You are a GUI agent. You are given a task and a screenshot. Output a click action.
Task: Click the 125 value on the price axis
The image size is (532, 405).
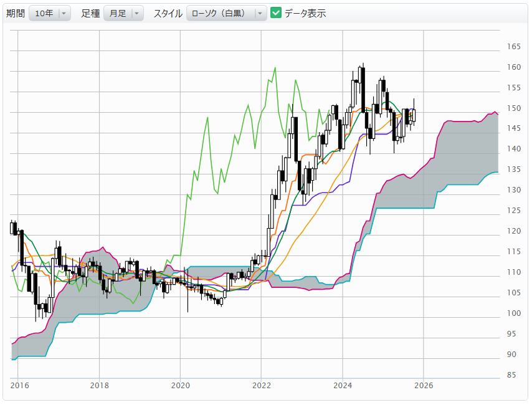pos(514,211)
